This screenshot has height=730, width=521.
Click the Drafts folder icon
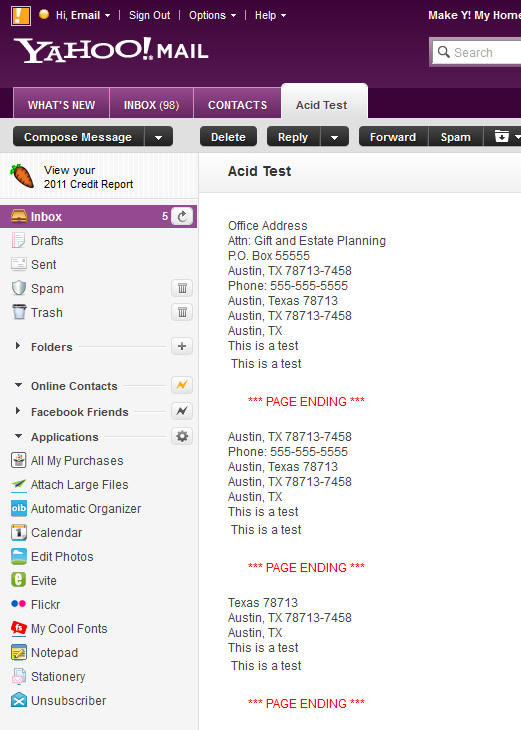click(x=19, y=240)
